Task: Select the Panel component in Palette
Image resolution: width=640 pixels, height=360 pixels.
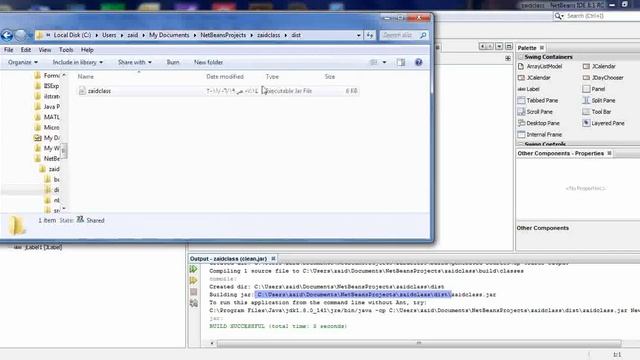Action: 594,89
